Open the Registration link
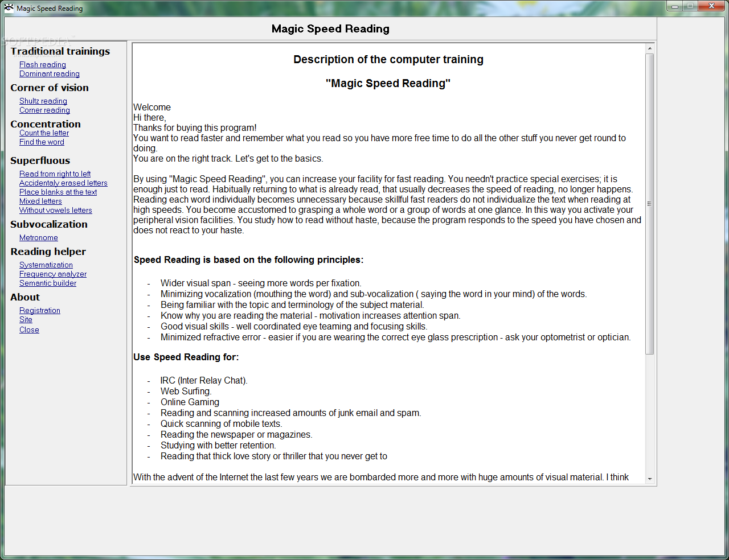729x560 pixels. [x=40, y=311]
